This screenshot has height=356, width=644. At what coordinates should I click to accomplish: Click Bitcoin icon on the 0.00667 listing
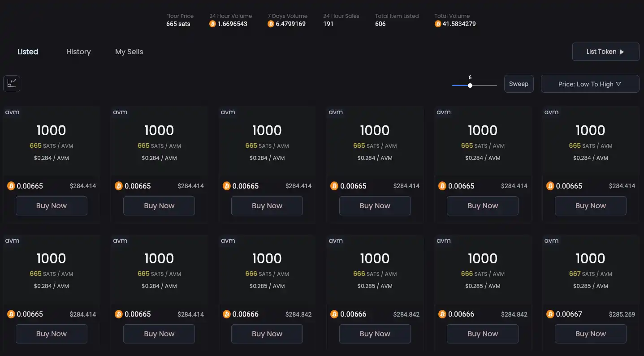pos(550,314)
